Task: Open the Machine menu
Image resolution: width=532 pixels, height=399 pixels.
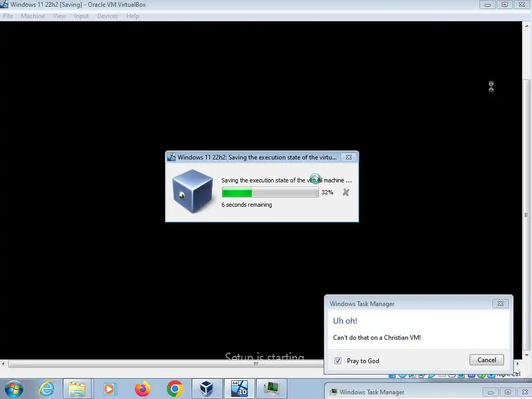Action: [x=33, y=16]
